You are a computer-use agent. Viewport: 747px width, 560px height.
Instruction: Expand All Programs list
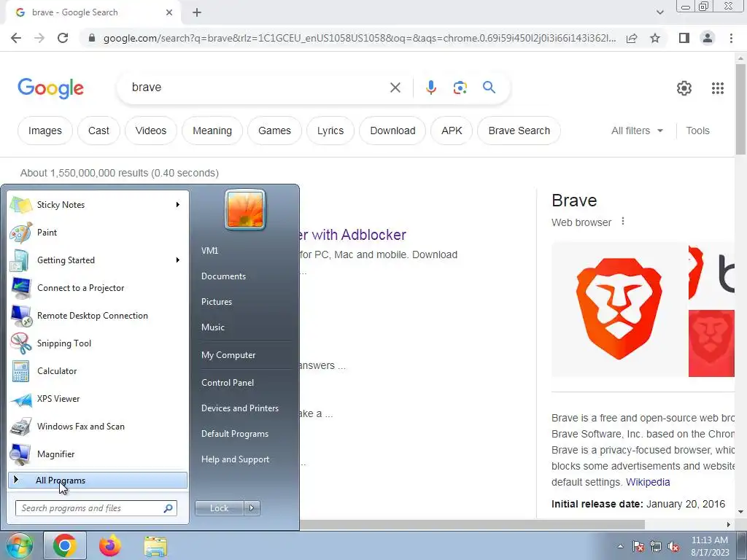pos(98,481)
